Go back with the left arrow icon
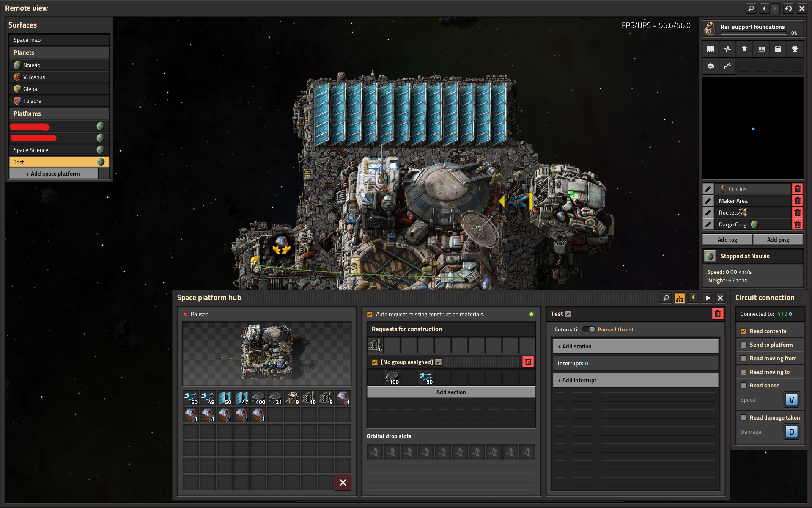The width and height of the screenshot is (812, 508). [764, 8]
